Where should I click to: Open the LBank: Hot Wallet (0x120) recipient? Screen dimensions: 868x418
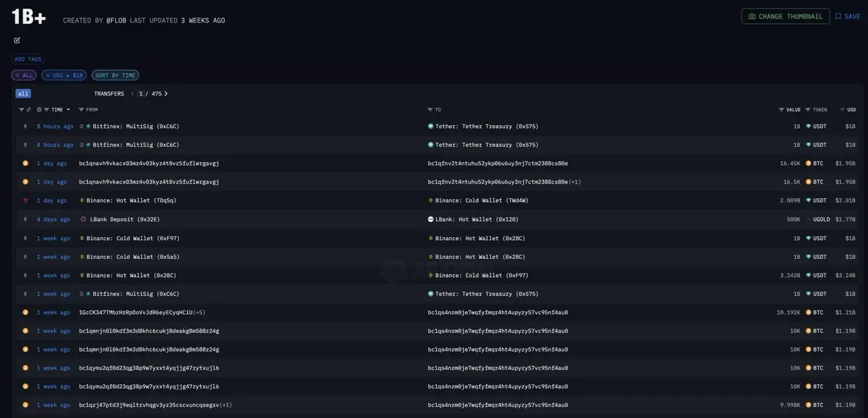pos(477,219)
